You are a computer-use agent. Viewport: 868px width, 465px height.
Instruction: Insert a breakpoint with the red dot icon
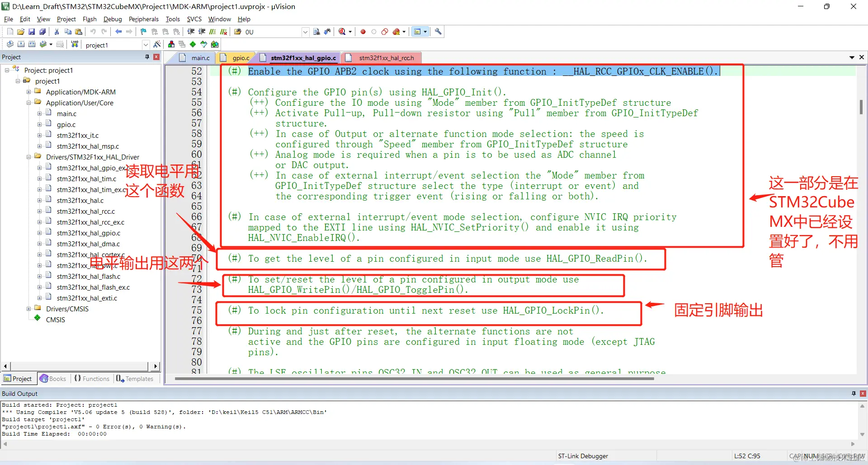click(x=363, y=32)
